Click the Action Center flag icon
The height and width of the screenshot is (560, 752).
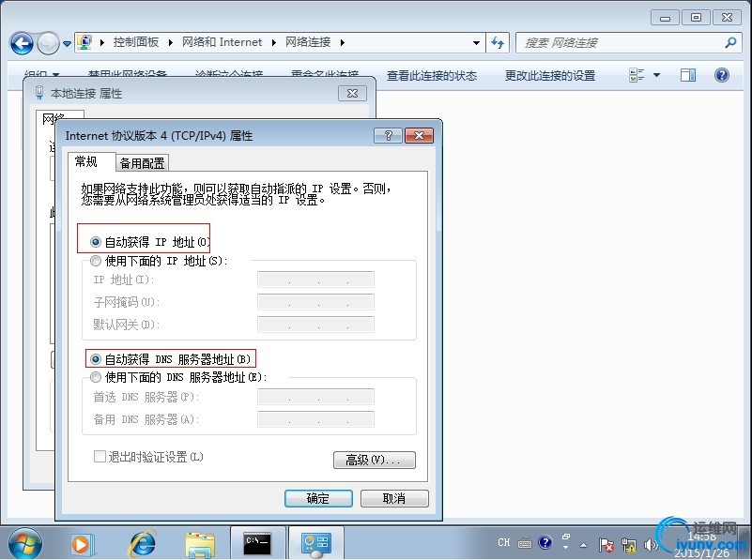[x=606, y=545]
